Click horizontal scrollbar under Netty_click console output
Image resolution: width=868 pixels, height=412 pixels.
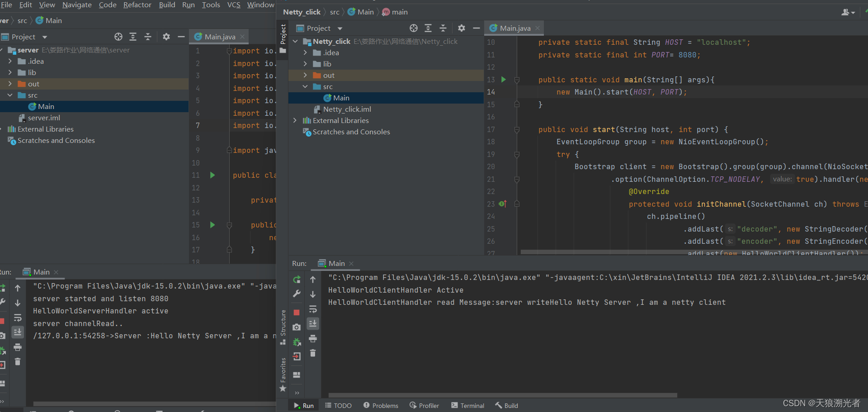(502, 395)
